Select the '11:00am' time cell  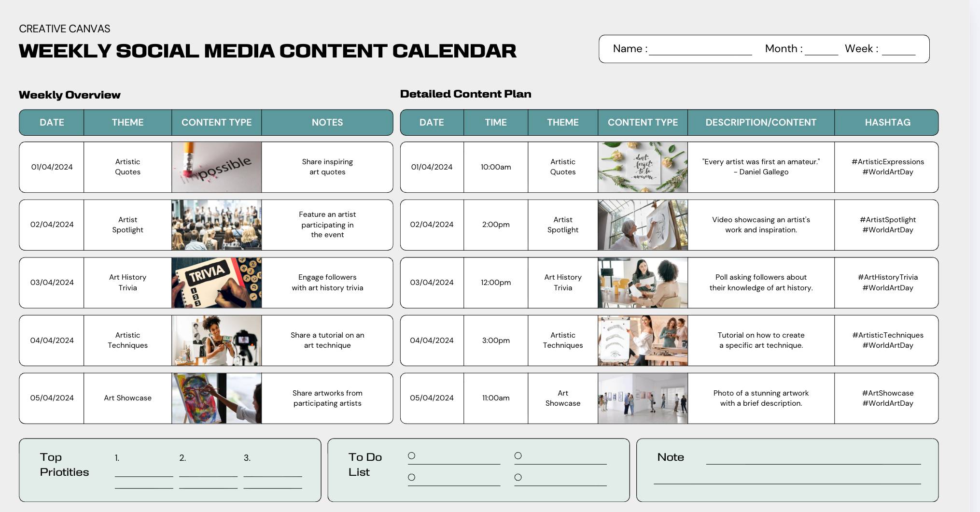[x=496, y=398]
